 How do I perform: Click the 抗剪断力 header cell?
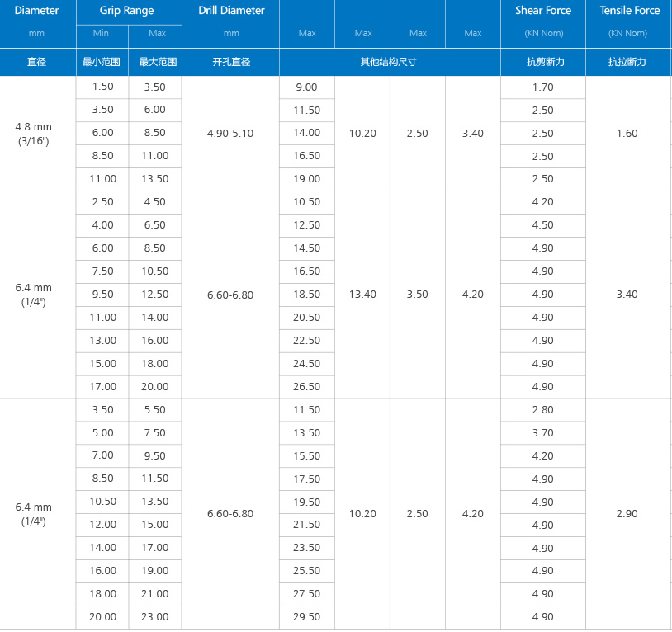[x=543, y=62]
